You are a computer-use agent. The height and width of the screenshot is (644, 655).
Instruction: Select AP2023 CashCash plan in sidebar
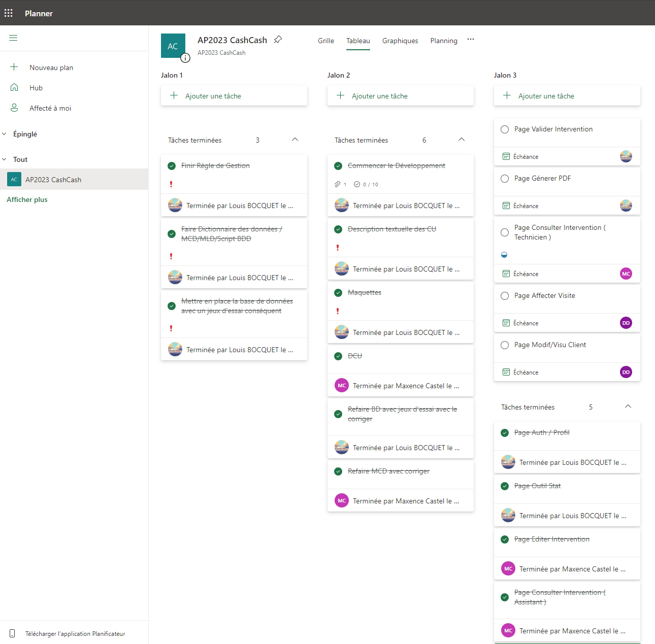(x=53, y=180)
